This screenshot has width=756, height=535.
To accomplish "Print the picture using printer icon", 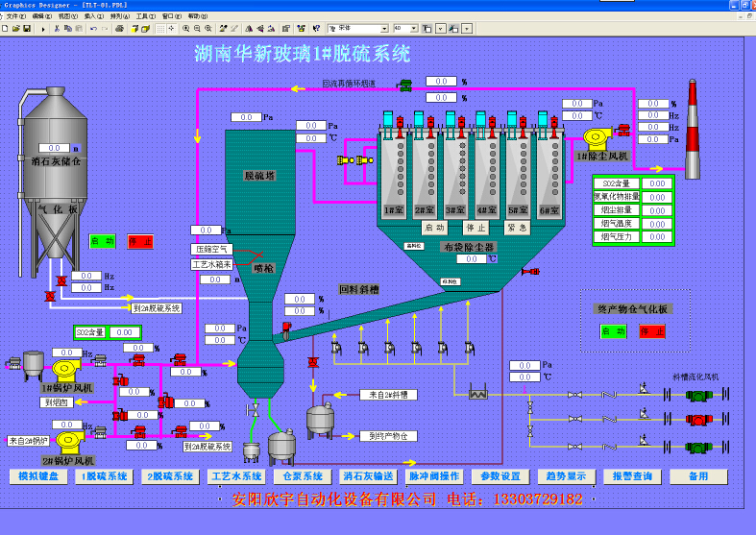I will pyautogui.click(x=119, y=29).
